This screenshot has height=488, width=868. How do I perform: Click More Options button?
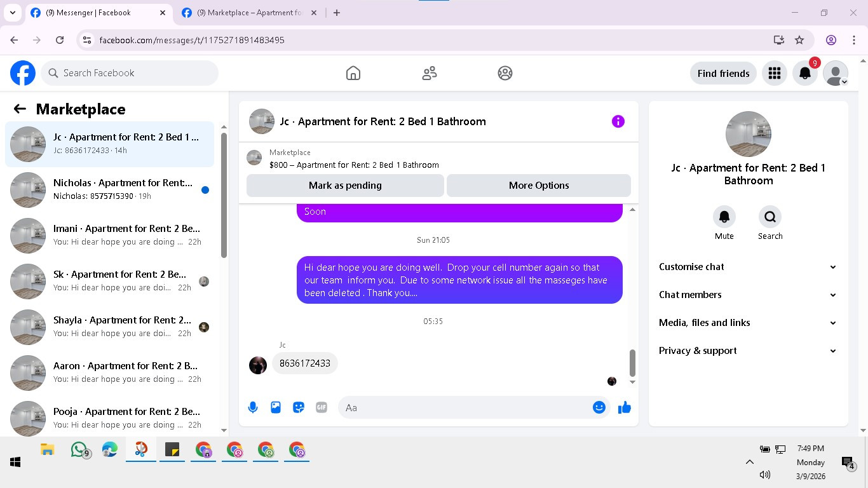click(x=539, y=186)
